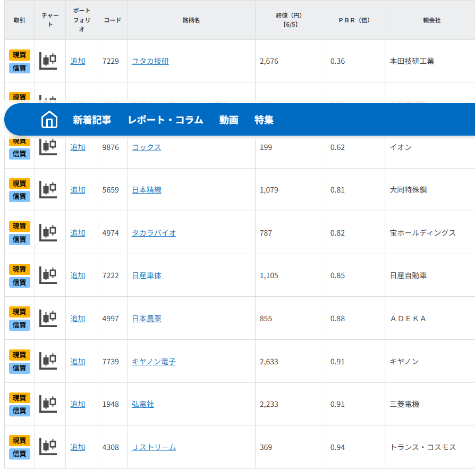Click chart icon for 日産車体
Screen dimensions: 475x476
(48, 275)
